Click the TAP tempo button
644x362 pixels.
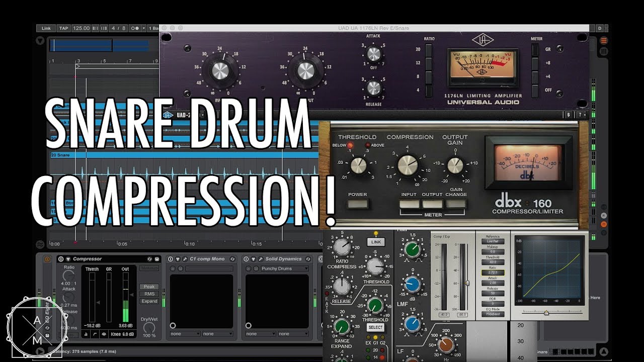tap(63, 28)
